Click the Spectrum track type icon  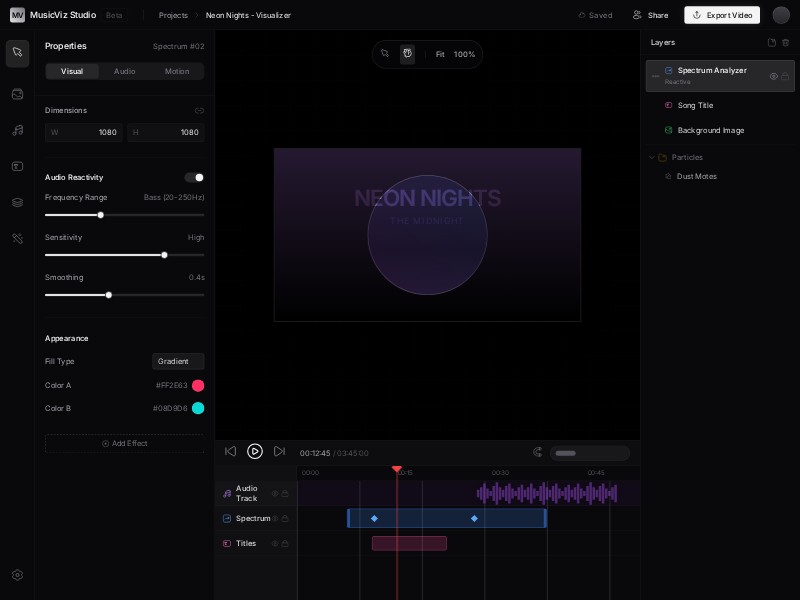click(227, 518)
